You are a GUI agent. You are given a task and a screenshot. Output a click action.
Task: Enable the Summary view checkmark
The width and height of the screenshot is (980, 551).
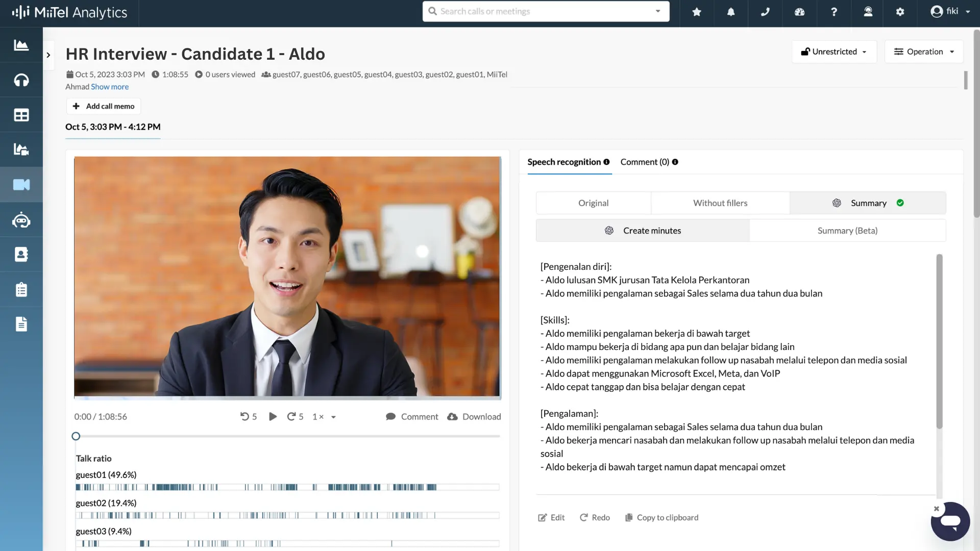[x=901, y=203]
